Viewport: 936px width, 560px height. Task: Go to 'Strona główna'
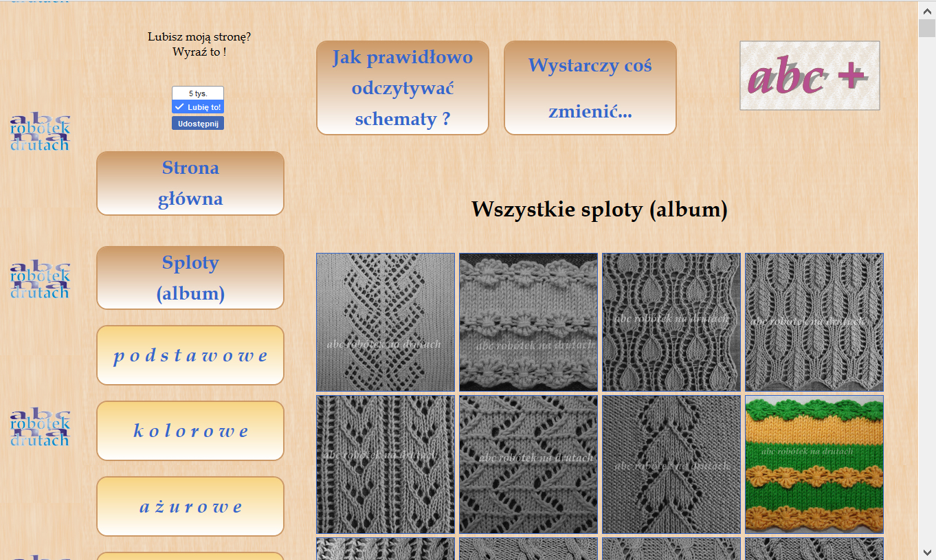click(x=190, y=183)
